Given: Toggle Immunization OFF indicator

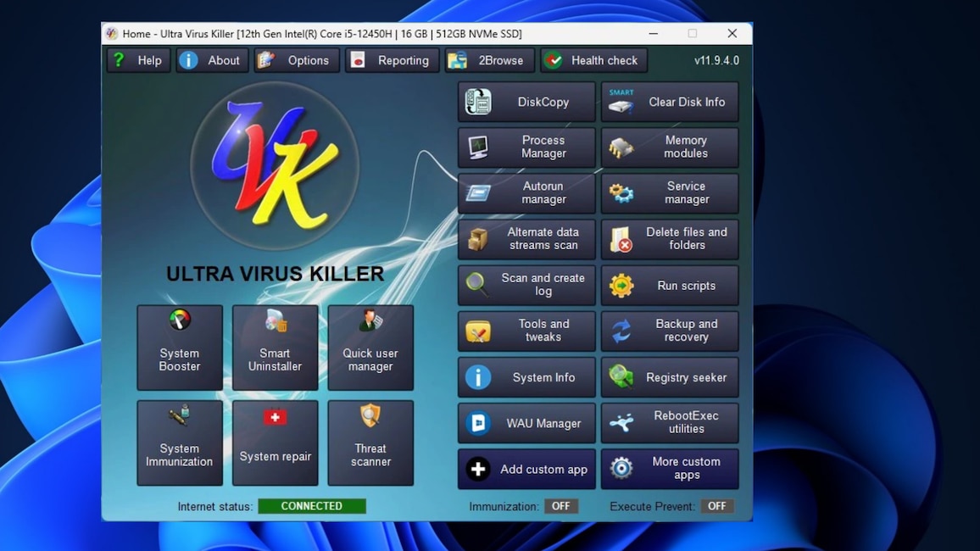Looking at the screenshot, I should click(560, 506).
